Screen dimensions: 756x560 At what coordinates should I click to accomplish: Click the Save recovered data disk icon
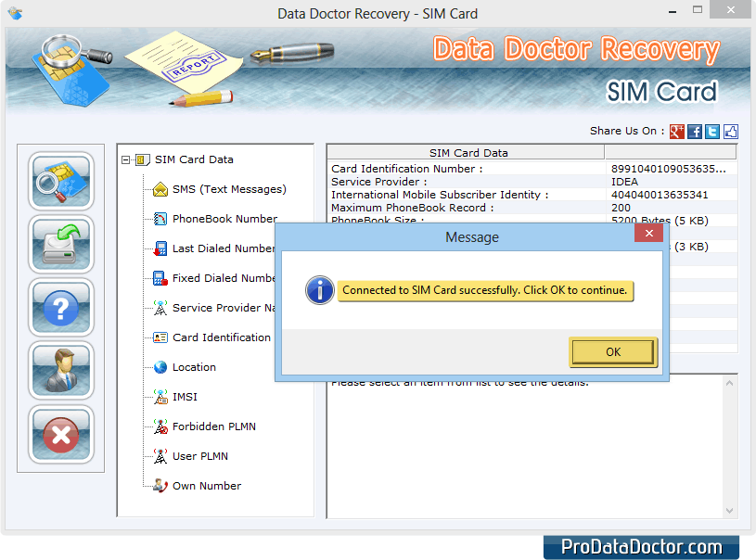click(x=60, y=245)
